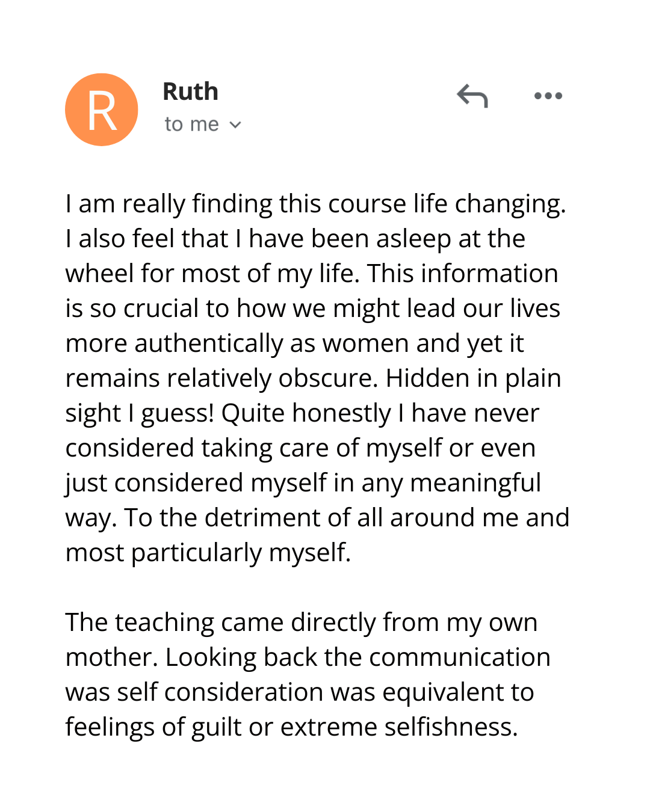The image size is (650, 812).
Task: Click the line starting 'The teaching came directly'
Action: pyautogui.click(x=301, y=623)
